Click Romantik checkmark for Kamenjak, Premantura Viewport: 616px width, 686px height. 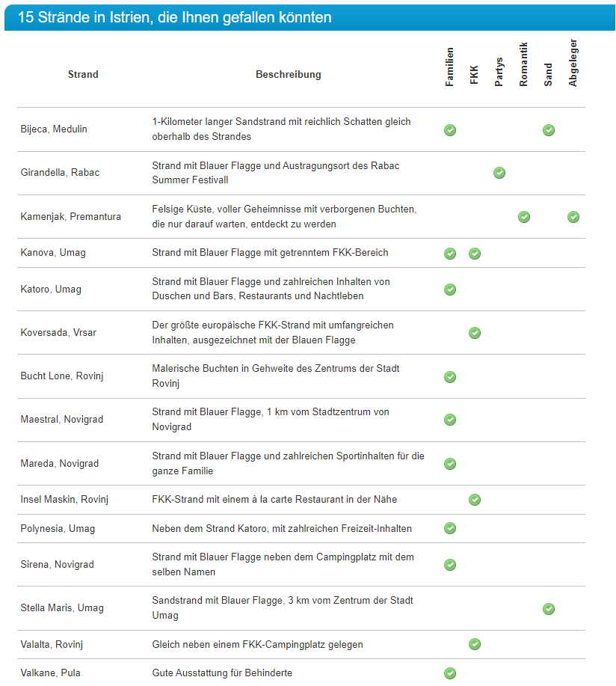pos(524,217)
